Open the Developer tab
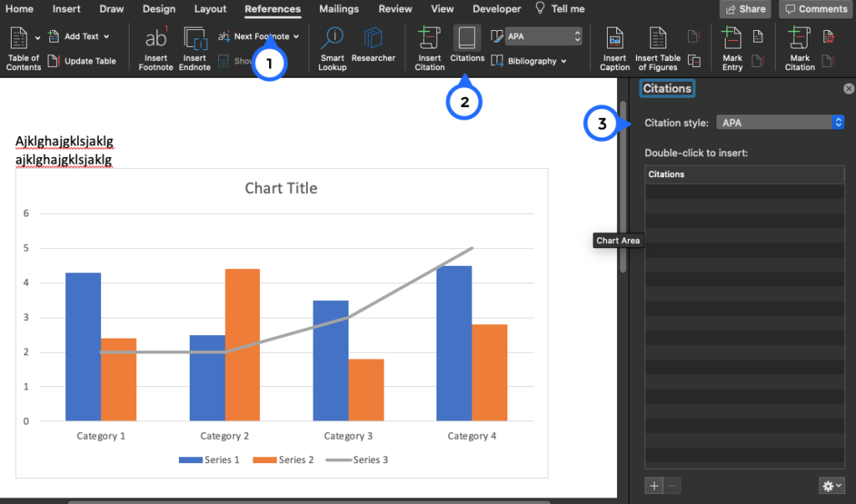The width and height of the screenshot is (856, 504). pos(497,8)
